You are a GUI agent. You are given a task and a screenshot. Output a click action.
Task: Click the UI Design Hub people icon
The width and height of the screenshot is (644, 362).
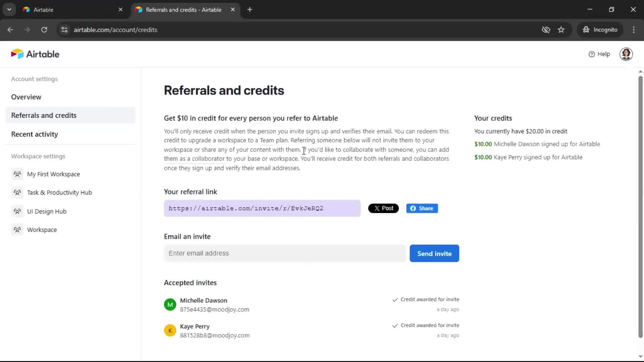(17, 211)
